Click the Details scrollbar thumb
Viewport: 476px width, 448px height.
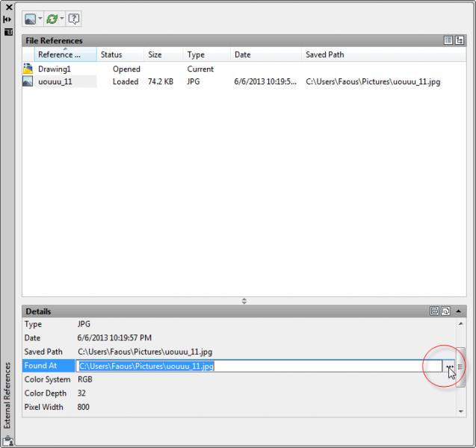(x=461, y=367)
